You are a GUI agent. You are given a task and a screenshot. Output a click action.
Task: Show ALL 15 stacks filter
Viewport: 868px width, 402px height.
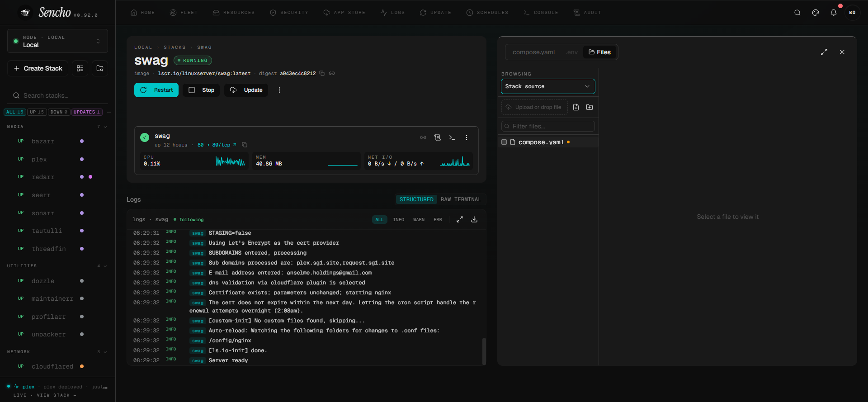(x=15, y=112)
